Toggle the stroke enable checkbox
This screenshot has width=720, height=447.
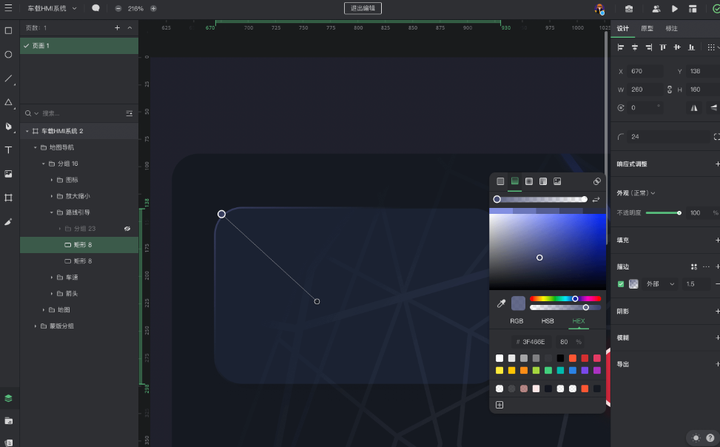pos(621,284)
